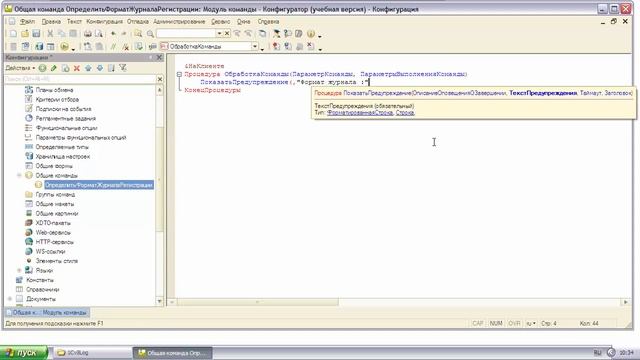This screenshot has width=640, height=360.
Task: Add a new item with the green plus icon
Action: 42,68
